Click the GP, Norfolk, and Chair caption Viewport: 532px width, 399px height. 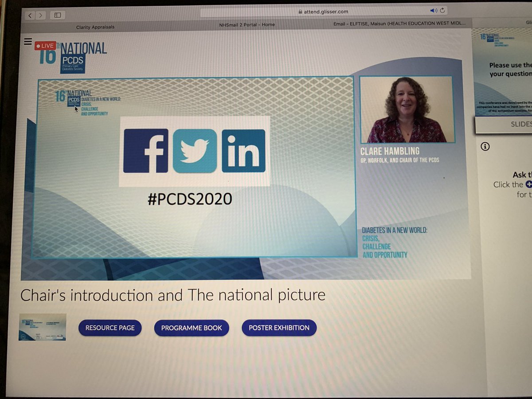pyautogui.click(x=400, y=160)
